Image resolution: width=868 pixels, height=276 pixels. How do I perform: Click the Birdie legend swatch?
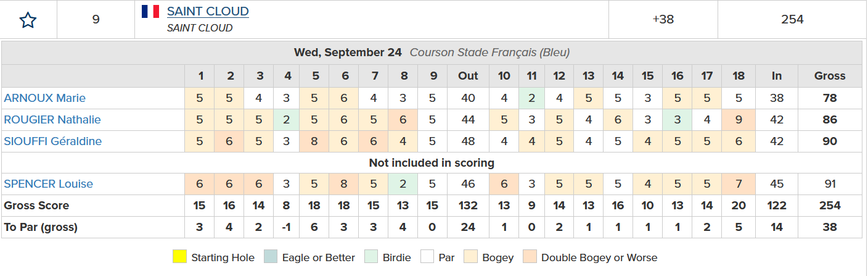pyautogui.click(x=370, y=257)
